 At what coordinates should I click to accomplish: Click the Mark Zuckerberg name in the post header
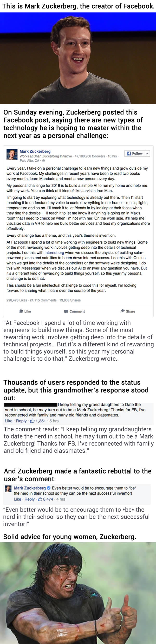click(35, 151)
